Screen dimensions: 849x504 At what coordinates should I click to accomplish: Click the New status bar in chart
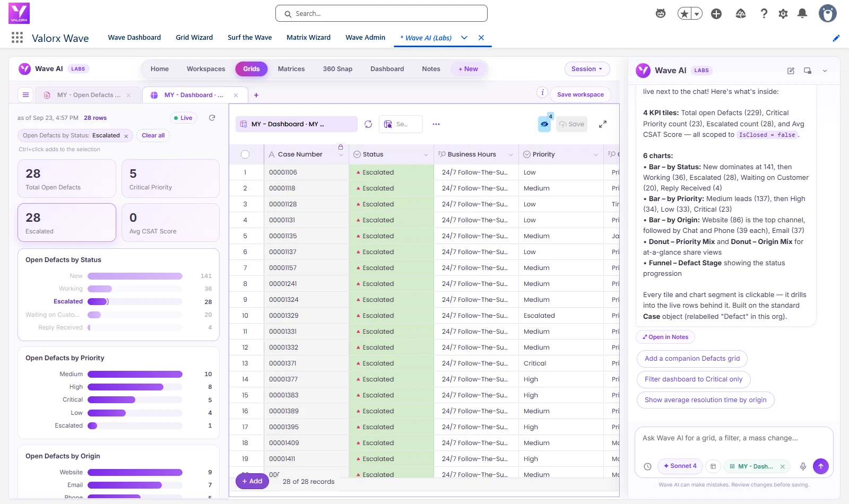(135, 276)
